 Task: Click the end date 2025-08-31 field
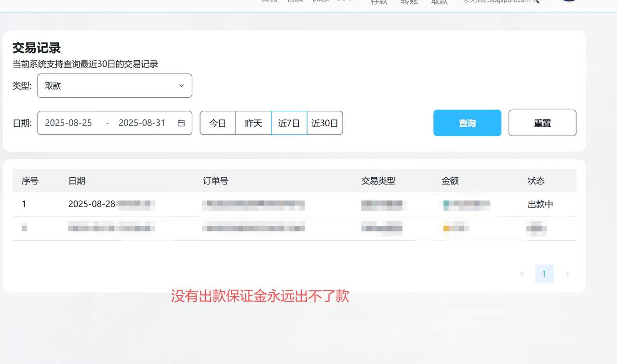tap(142, 123)
